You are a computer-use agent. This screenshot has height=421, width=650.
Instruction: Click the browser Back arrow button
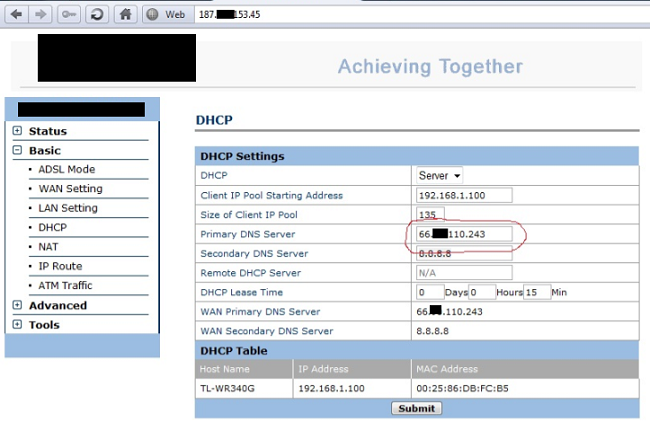click(17, 15)
